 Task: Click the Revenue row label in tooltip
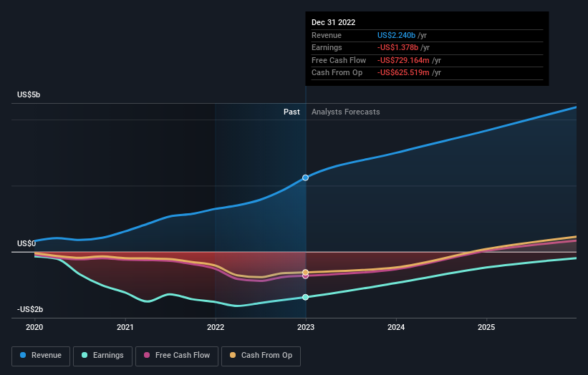coord(327,35)
